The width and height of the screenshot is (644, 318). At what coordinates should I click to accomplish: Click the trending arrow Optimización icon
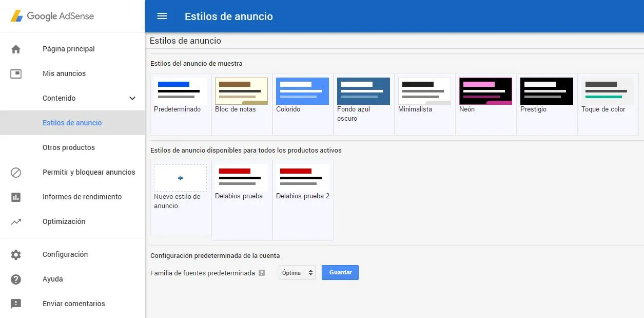(x=16, y=222)
